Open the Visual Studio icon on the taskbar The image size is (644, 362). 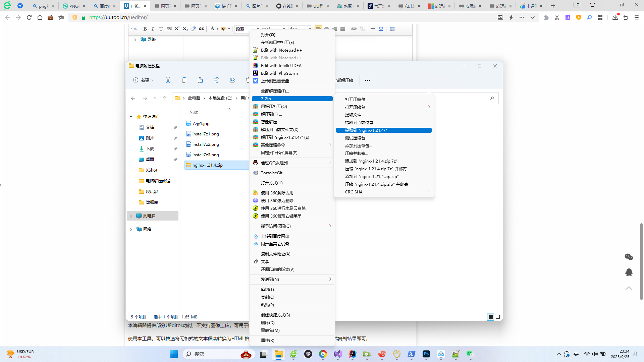click(338, 354)
